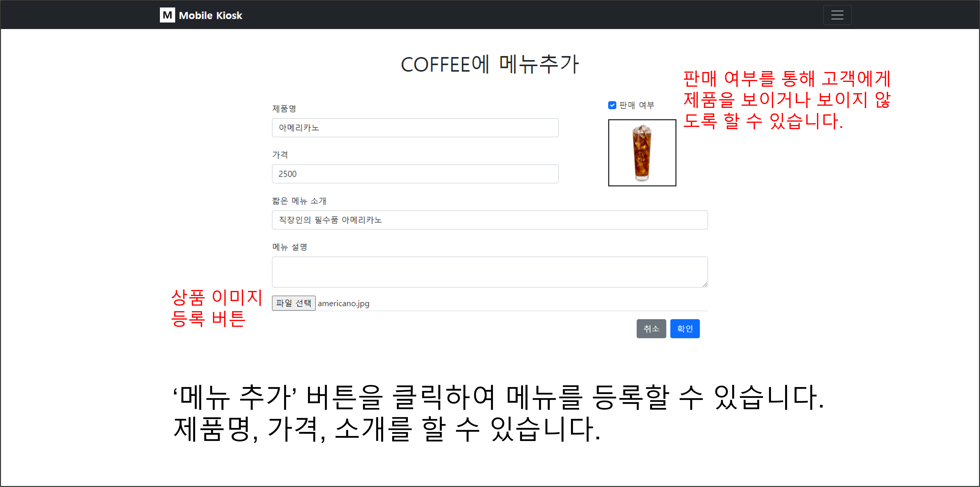
Task: Click the 제품명 label
Action: 284,109
